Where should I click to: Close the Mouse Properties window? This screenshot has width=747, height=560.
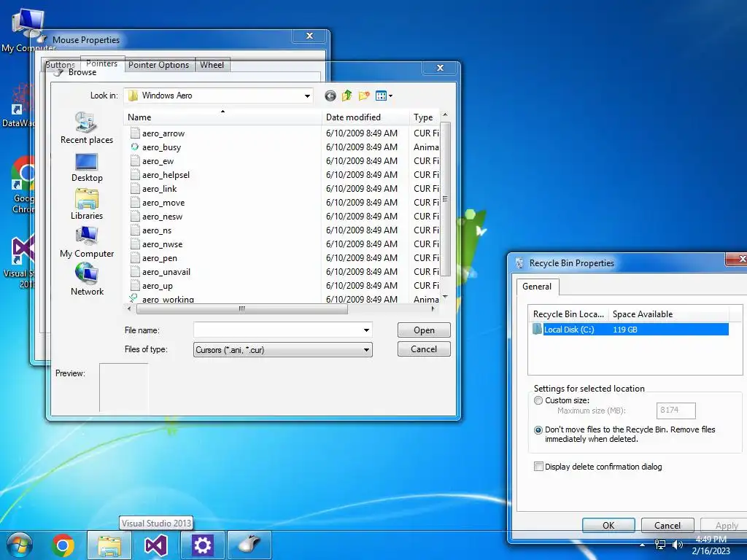click(309, 36)
